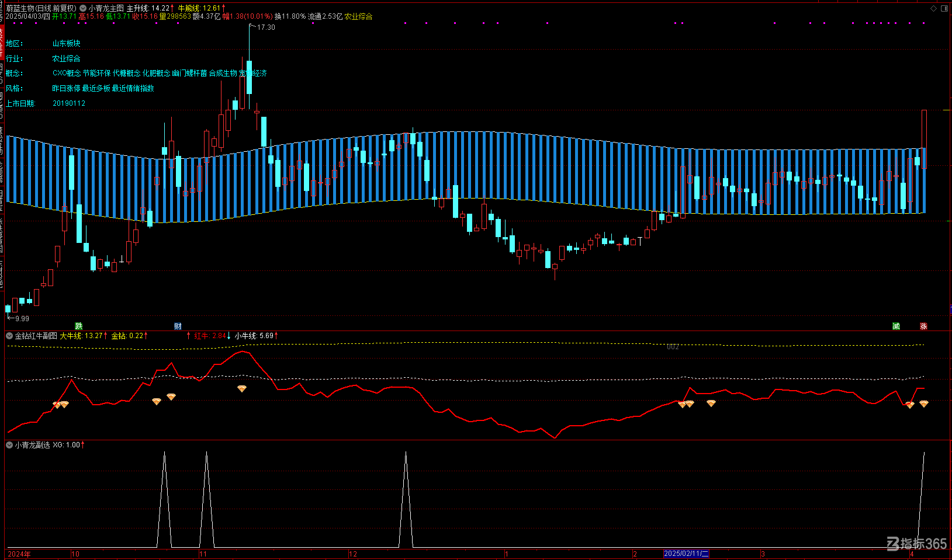Click the green 减 marker at bottom right
The image size is (952, 560).
click(x=896, y=326)
